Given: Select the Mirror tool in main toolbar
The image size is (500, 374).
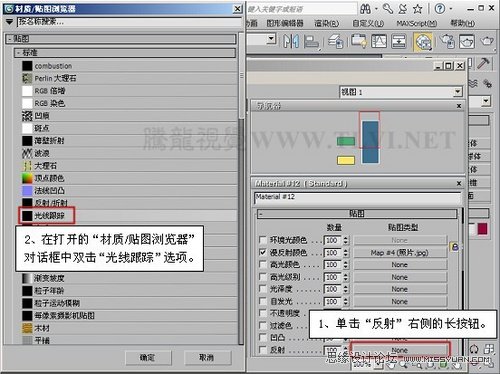Looking at the screenshot, I should (x=291, y=41).
